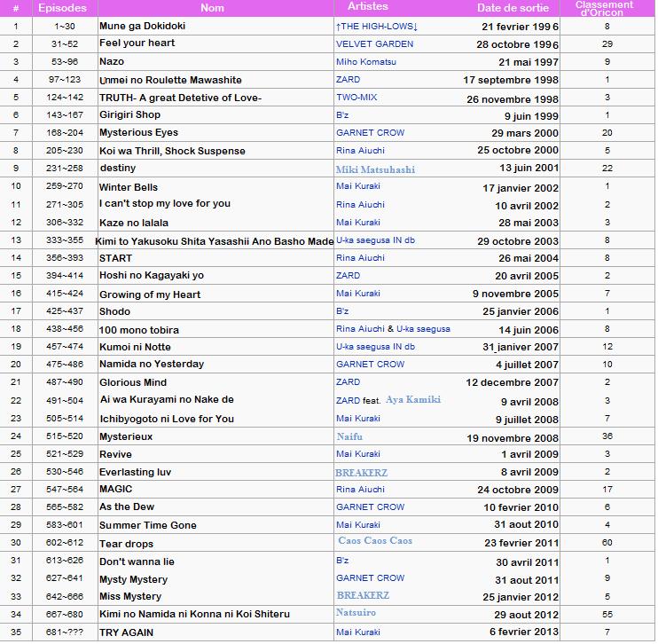
Task: Click the Classement d'Oricon column header
Action: 606,8
